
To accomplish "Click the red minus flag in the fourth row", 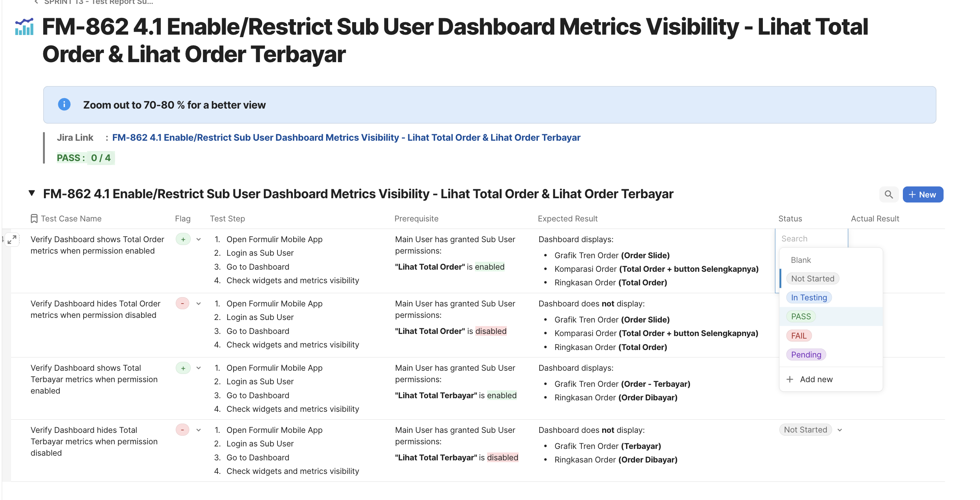I will (x=182, y=430).
